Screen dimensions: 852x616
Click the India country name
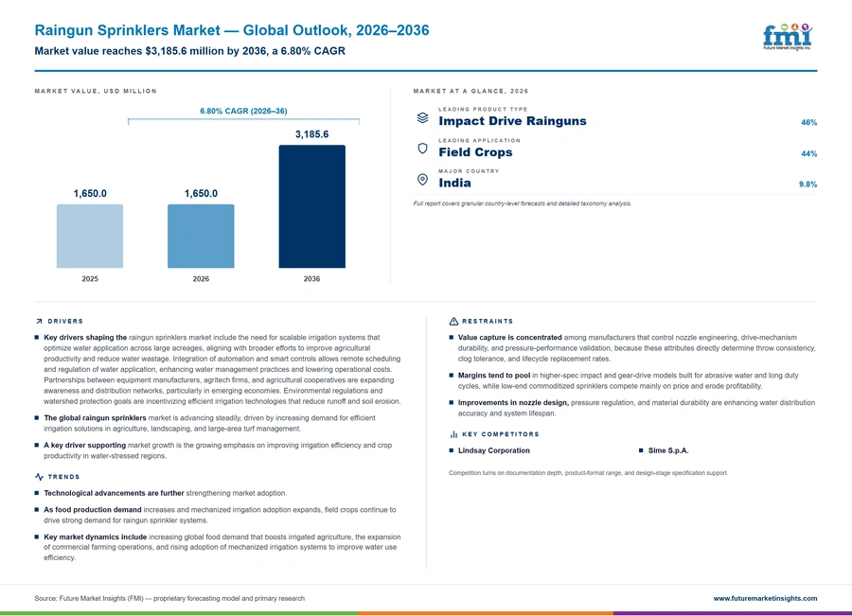pos(454,183)
